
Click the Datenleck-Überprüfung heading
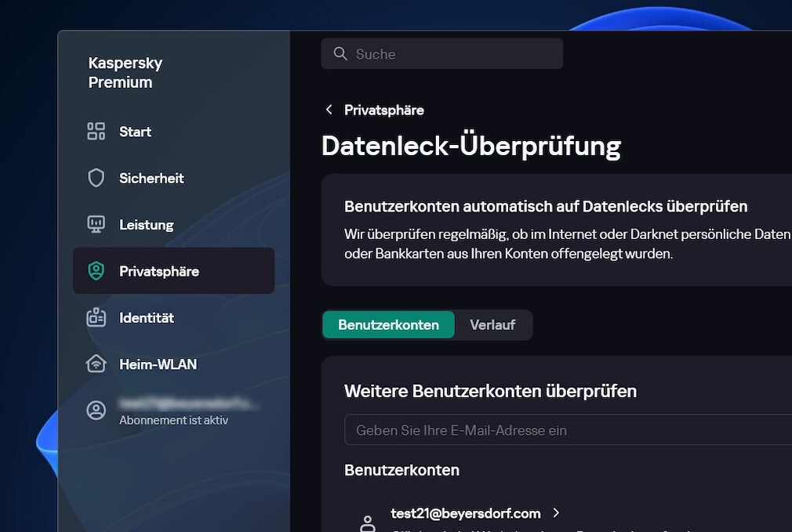(470, 147)
